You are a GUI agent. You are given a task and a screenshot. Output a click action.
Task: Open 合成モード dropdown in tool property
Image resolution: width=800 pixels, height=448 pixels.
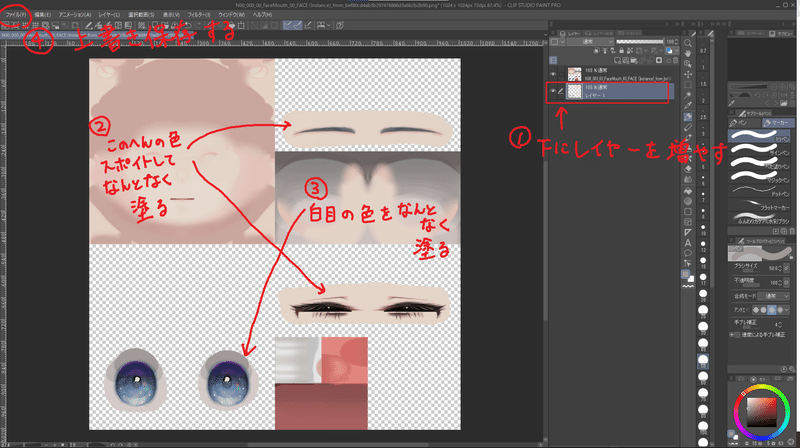click(x=773, y=296)
